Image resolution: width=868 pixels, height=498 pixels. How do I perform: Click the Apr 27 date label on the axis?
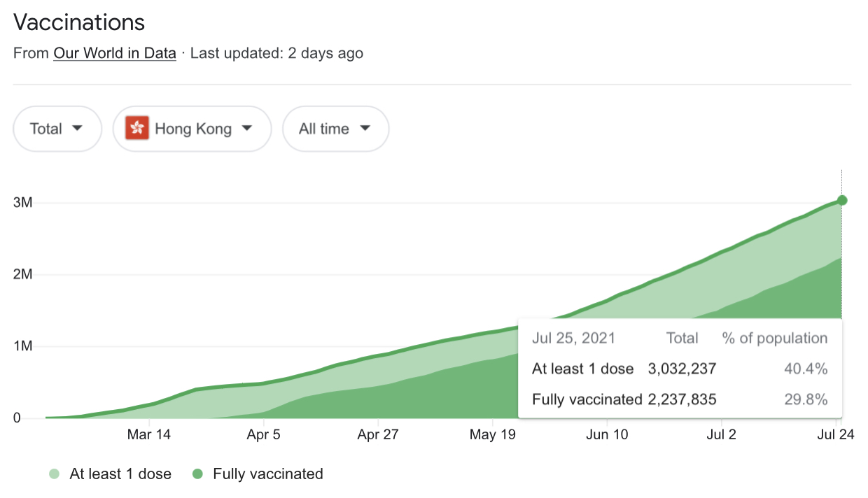378,435
